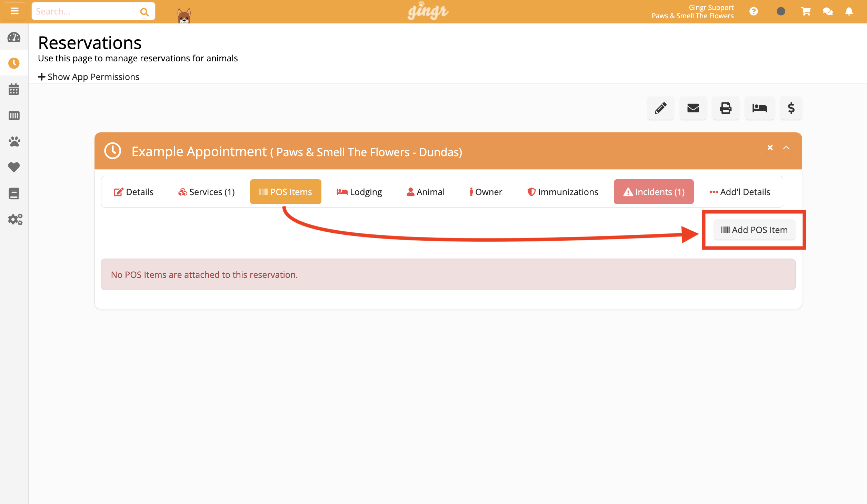Open the hamburger menu
Viewport: 867px width, 504px height.
[14, 11]
